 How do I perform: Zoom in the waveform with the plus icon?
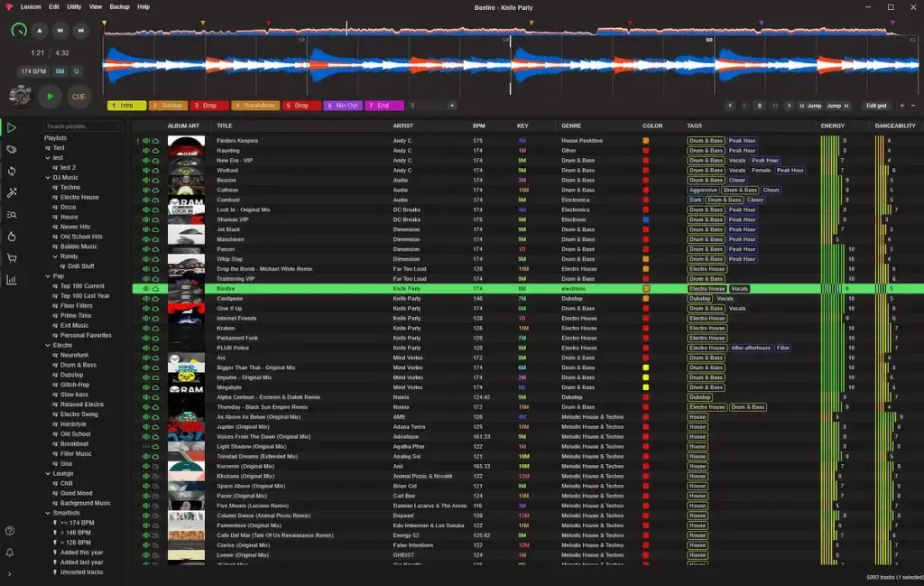point(901,106)
